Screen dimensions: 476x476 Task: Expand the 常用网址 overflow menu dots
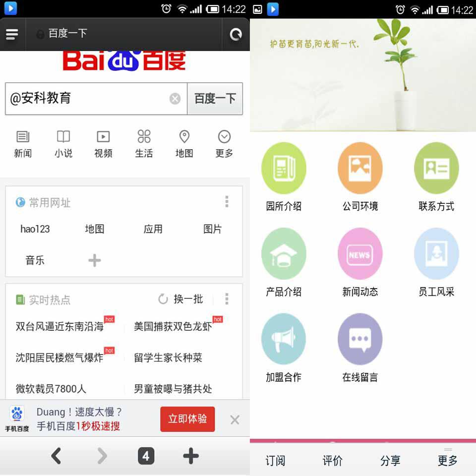click(x=227, y=201)
